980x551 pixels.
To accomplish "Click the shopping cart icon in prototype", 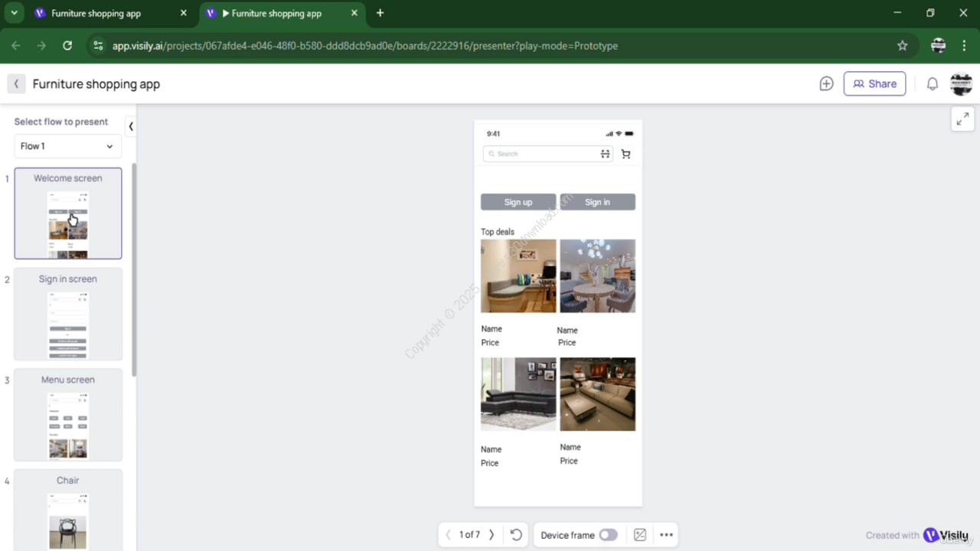I will (x=626, y=154).
